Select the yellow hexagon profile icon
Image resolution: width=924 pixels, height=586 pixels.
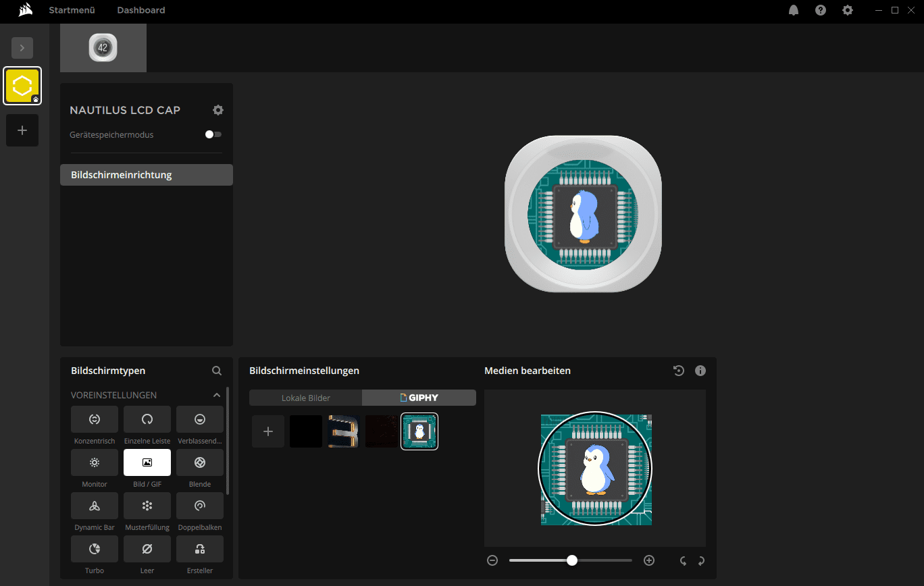(x=22, y=86)
